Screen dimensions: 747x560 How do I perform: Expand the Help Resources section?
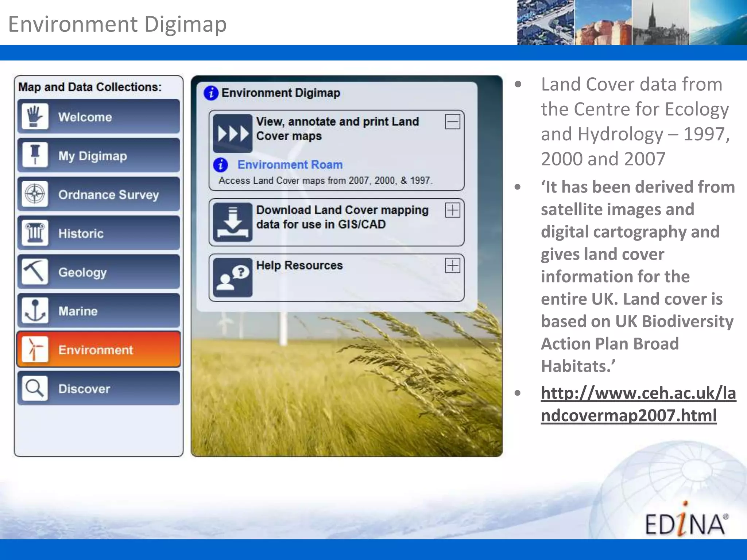click(x=452, y=266)
